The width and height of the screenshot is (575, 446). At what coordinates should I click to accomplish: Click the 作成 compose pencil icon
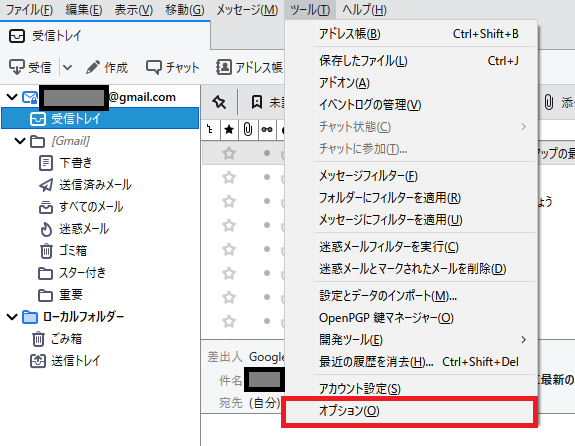pyautogui.click(x=92, y=67)
